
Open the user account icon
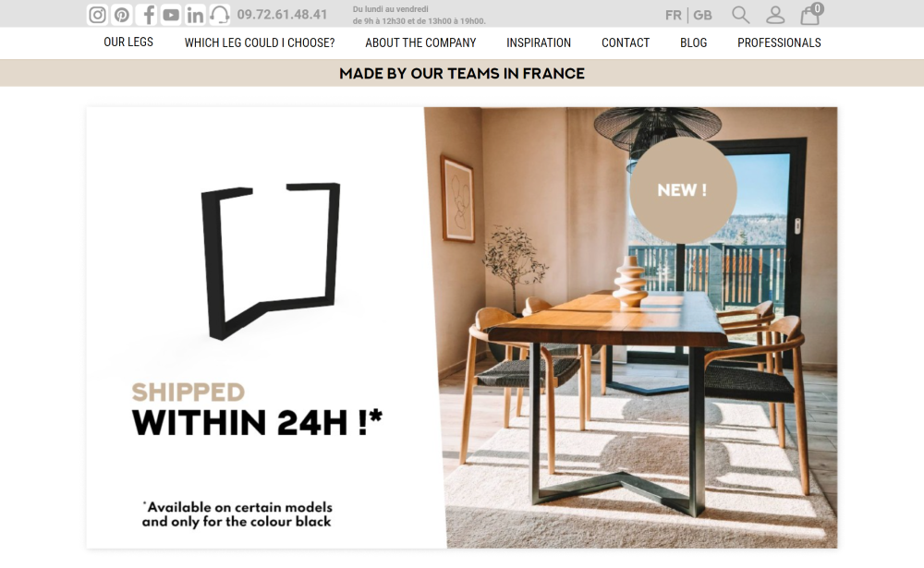pyautogui.click(x=775, y=15)
